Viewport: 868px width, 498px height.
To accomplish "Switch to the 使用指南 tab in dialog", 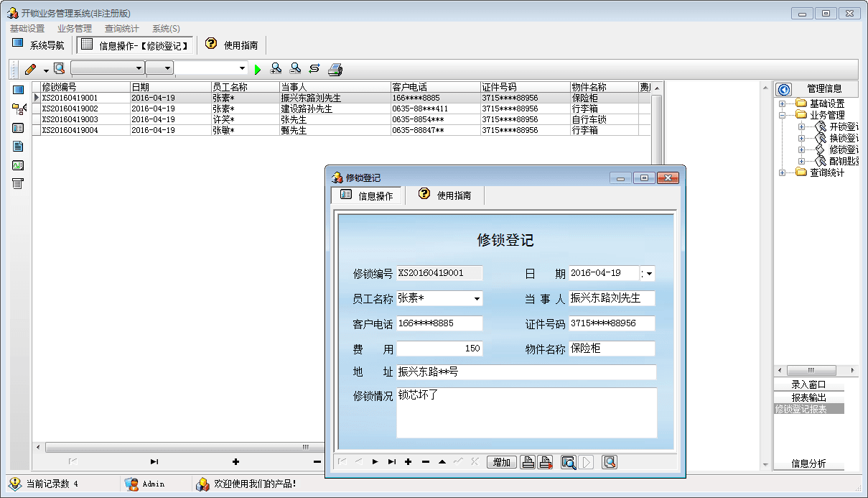I will tap(445, 195).
